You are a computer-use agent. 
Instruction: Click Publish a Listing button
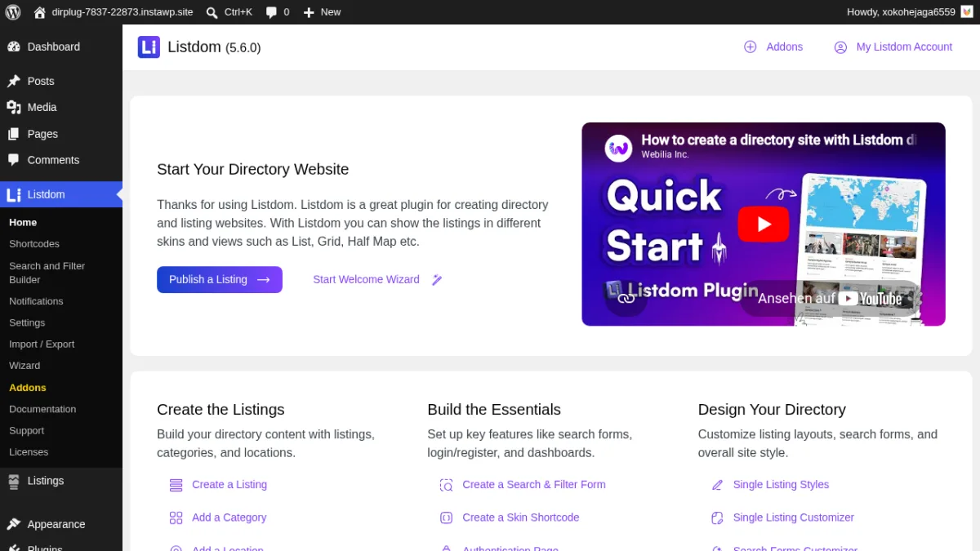(220, 279)
